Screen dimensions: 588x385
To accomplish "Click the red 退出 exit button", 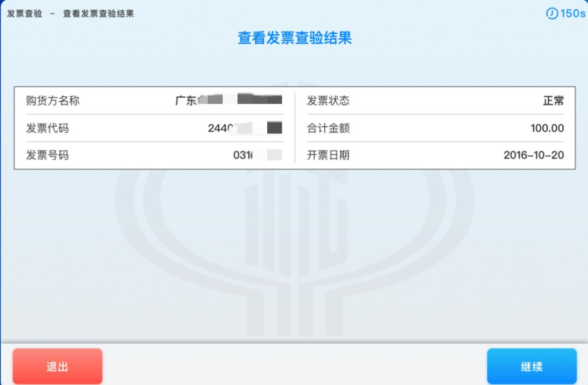I will 57,366.
